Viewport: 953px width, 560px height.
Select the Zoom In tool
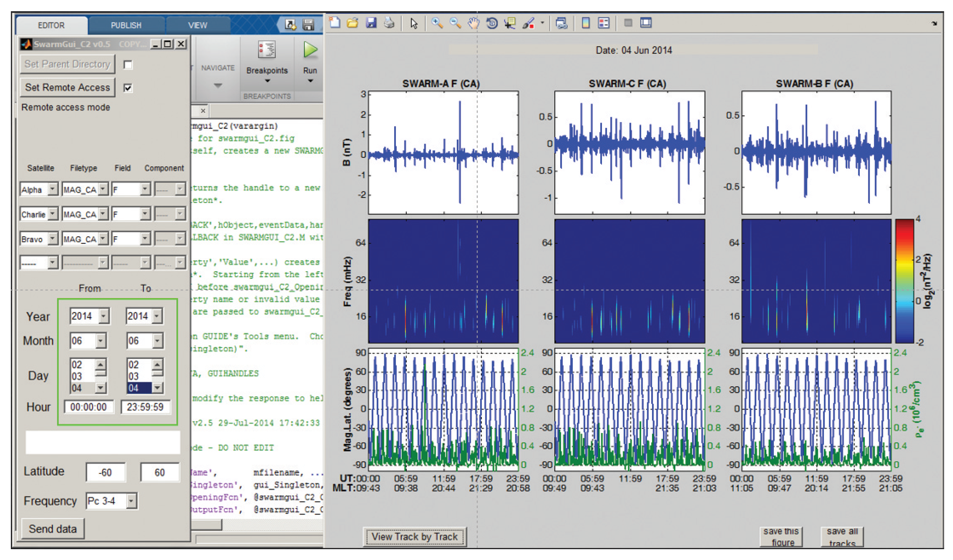point(437,23)
